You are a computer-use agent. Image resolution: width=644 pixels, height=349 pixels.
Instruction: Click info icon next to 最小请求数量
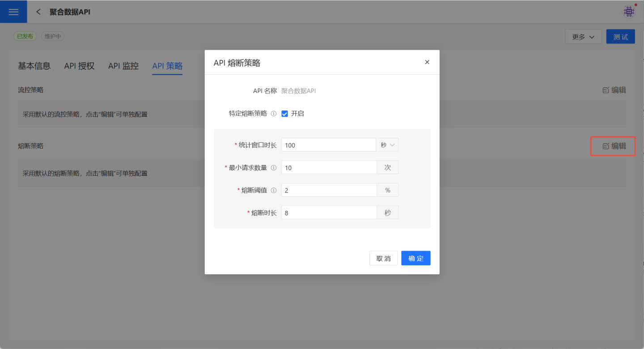pyautogui.click(x=274, y=168)
